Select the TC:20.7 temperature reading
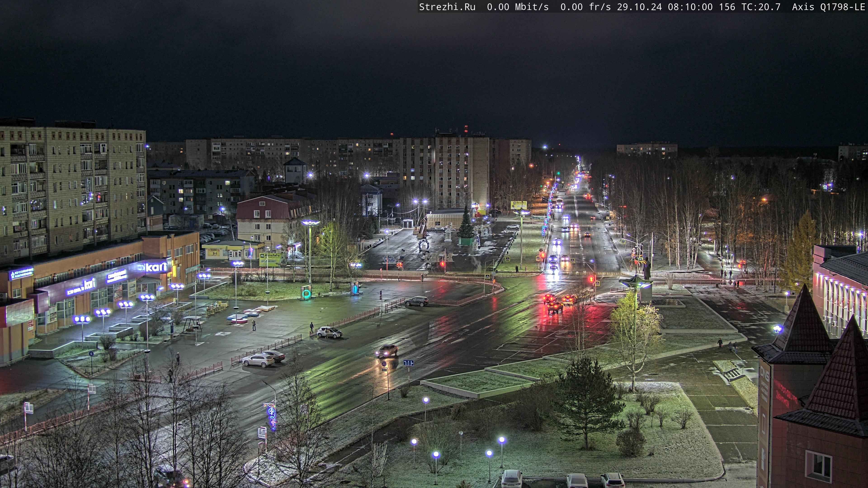 (761, 7)
